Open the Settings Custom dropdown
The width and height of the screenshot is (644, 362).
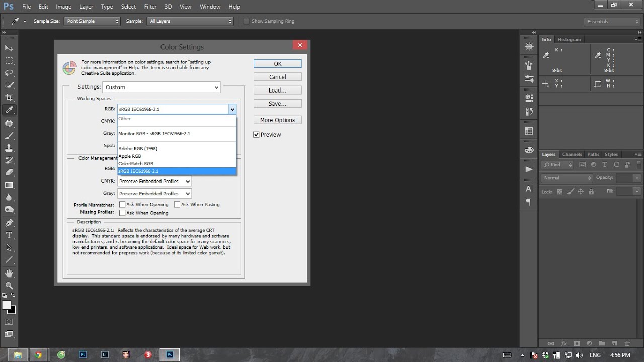(x=162, y=87)
